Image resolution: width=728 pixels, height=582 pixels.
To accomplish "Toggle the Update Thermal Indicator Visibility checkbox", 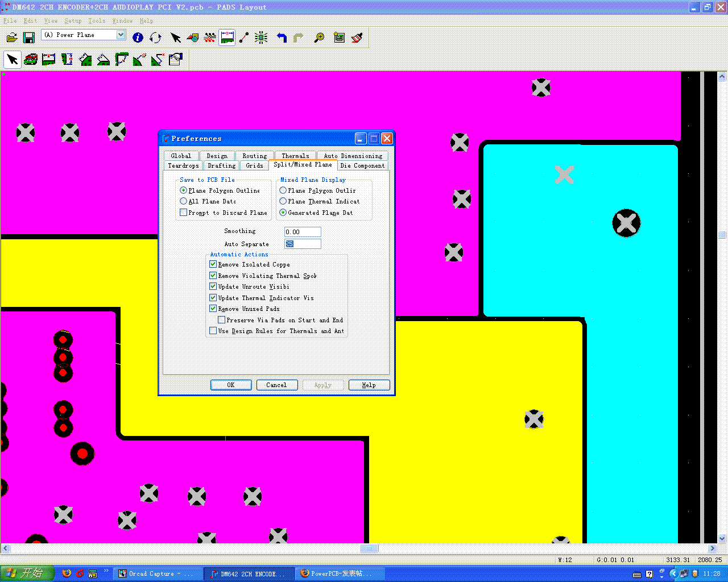I will point(213,298).
